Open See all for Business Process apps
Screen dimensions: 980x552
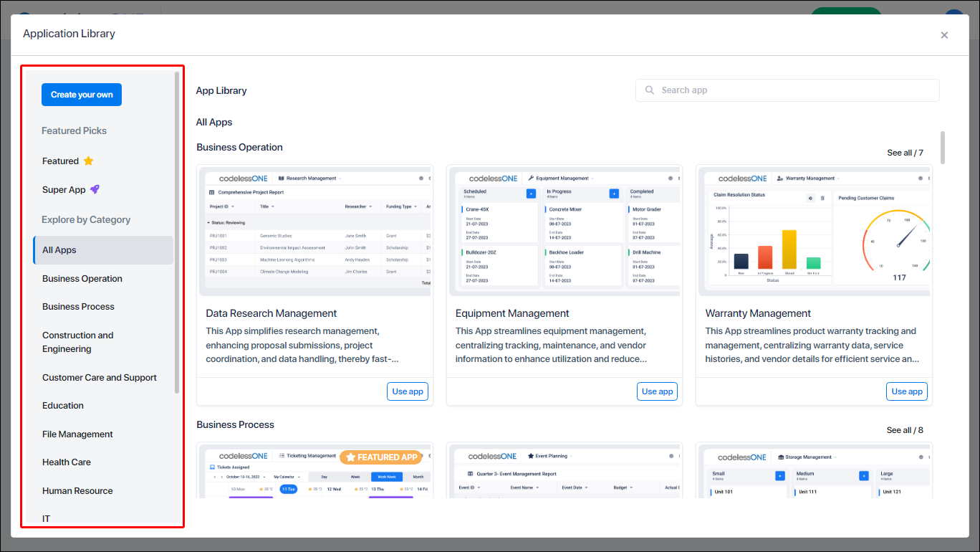tap(905, 429)
